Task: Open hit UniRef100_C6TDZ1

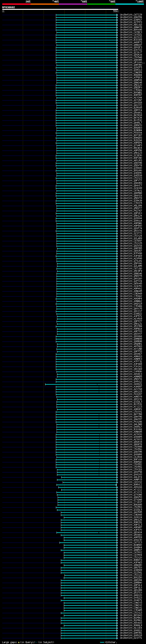Action: 131,35
